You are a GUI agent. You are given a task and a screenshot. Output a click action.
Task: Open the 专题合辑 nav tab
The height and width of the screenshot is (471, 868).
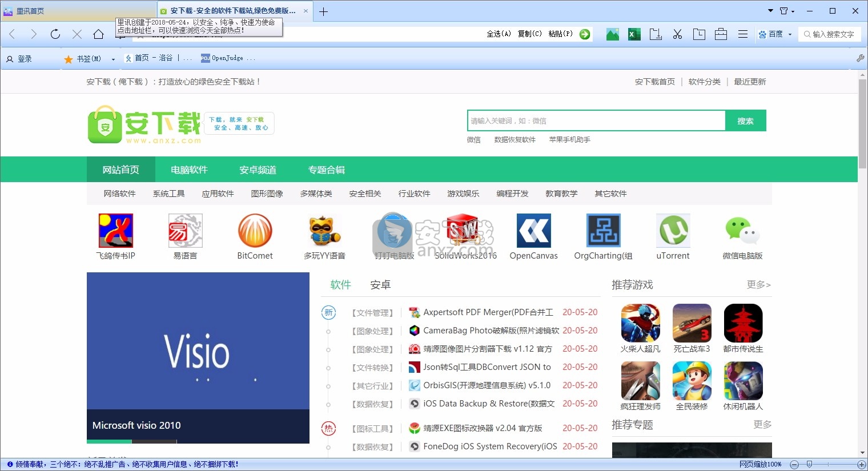click(x=326, y=170)
